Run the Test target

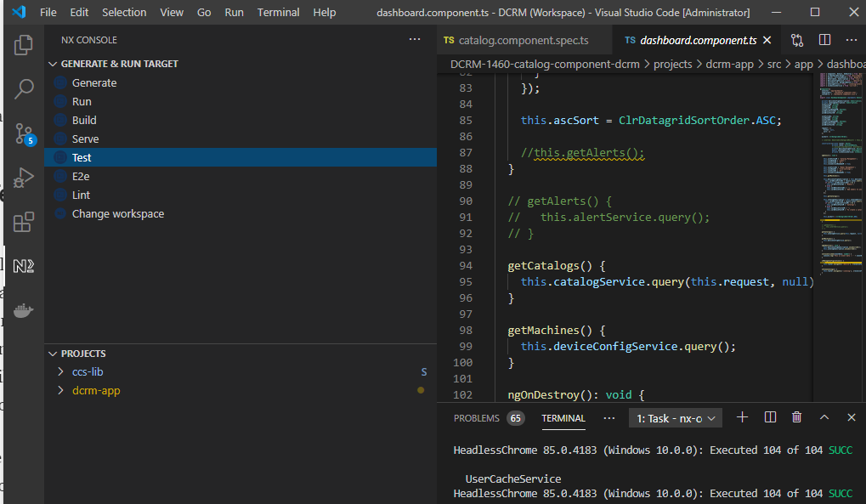pos(82,157)
